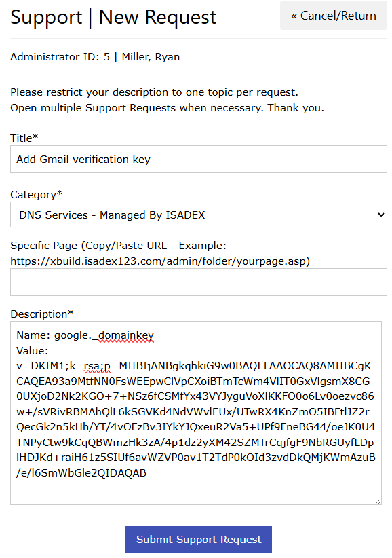The image size is (392, 558).
Task: Click the empty Specific Page URL field
Action: (198, 282)
